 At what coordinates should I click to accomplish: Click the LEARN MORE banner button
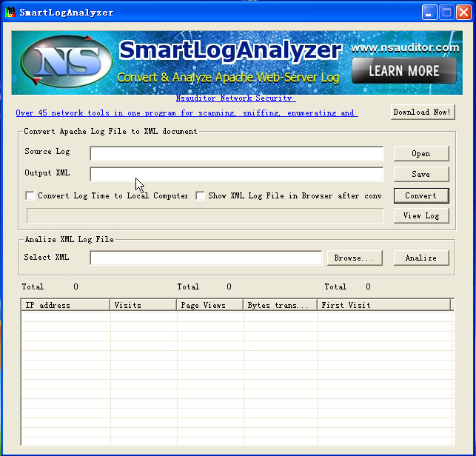point(404,71)
